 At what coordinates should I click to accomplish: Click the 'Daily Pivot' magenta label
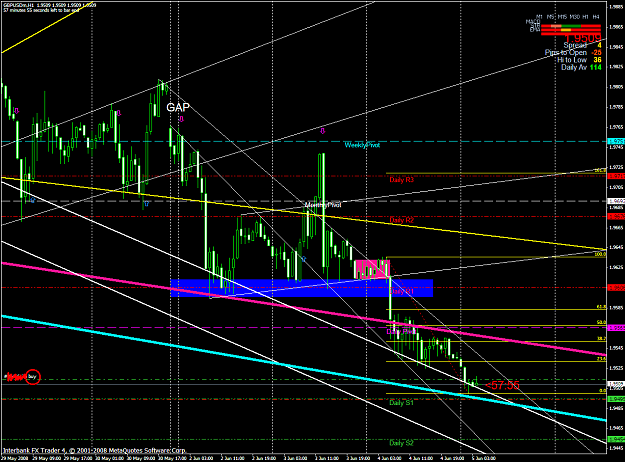[x=401, y=331]
